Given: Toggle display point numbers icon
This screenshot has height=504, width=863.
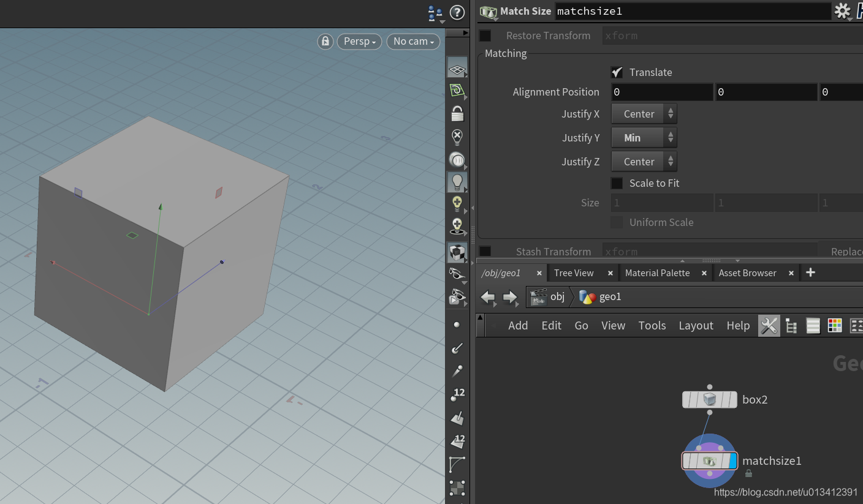Looking at the screenshot, I should click(457, 394).
